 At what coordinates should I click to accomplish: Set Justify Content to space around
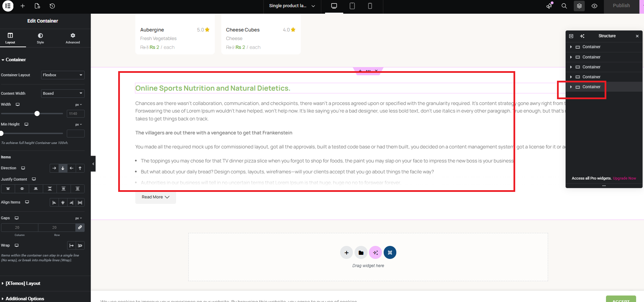tap(64, 189)
